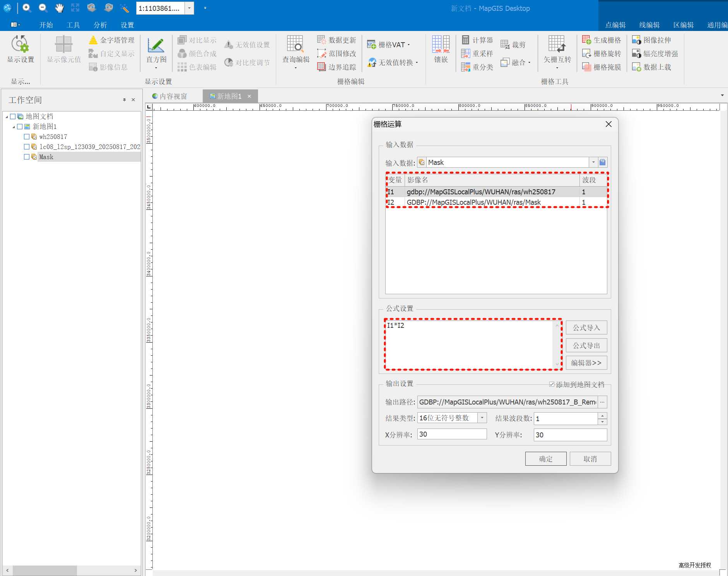Image resolution: width=728 pixels, height=576 pixels.
Task: Decrease 结果波段数 with down arrow
Action: 602,421
